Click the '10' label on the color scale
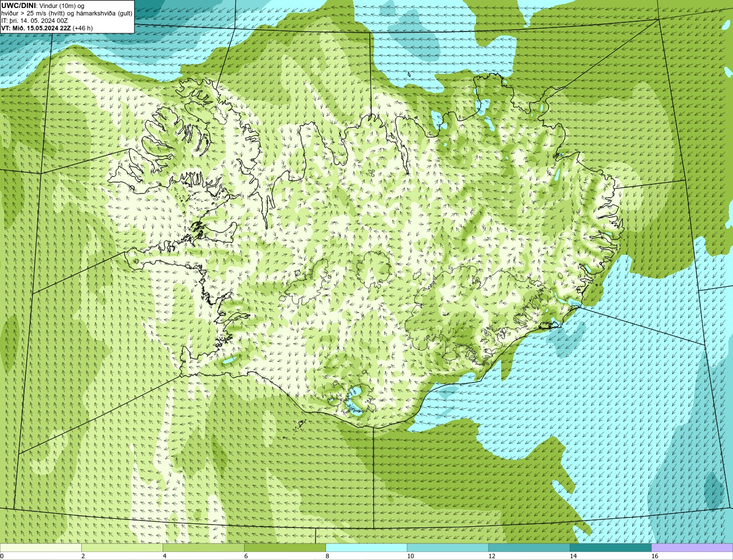733x560 pixels. 411,556
